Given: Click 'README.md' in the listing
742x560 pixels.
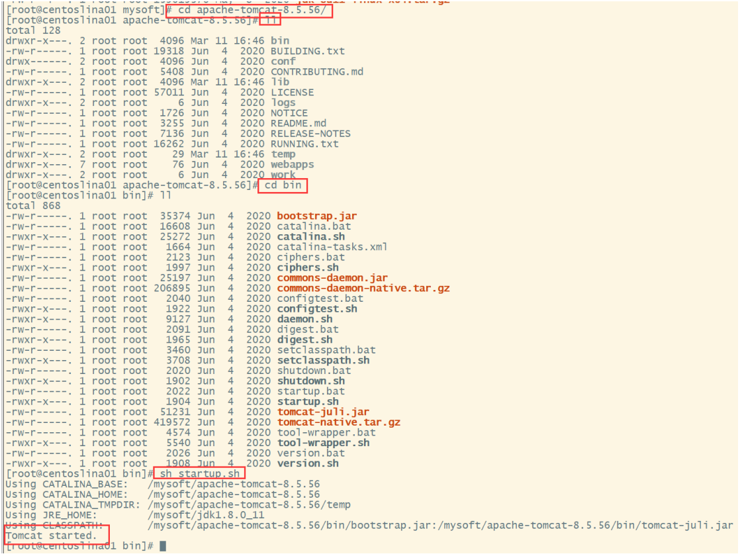Looking at the screenshot, I should (x=299, y=124).
